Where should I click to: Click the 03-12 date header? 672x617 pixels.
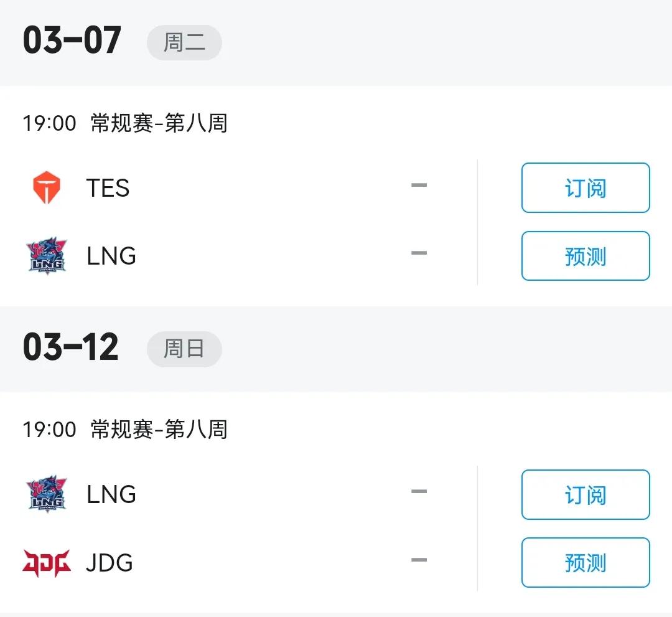[x=70, y=347]
